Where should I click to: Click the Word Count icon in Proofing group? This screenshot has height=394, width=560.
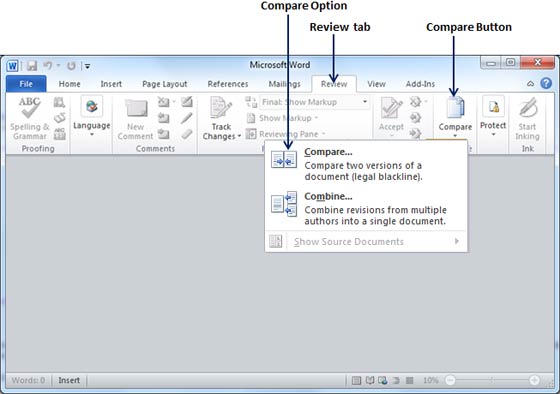point(60,134)
